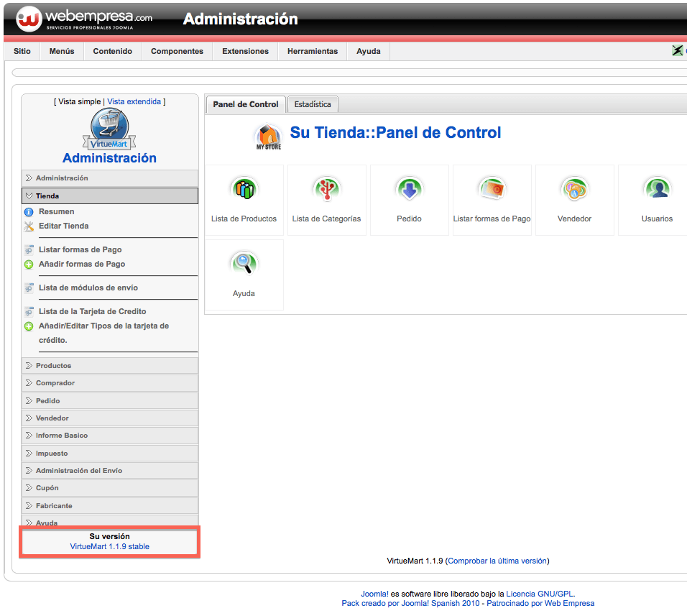Click the Vendedor panel icon
Screen dimensions: 687x616
coord(574,189)
